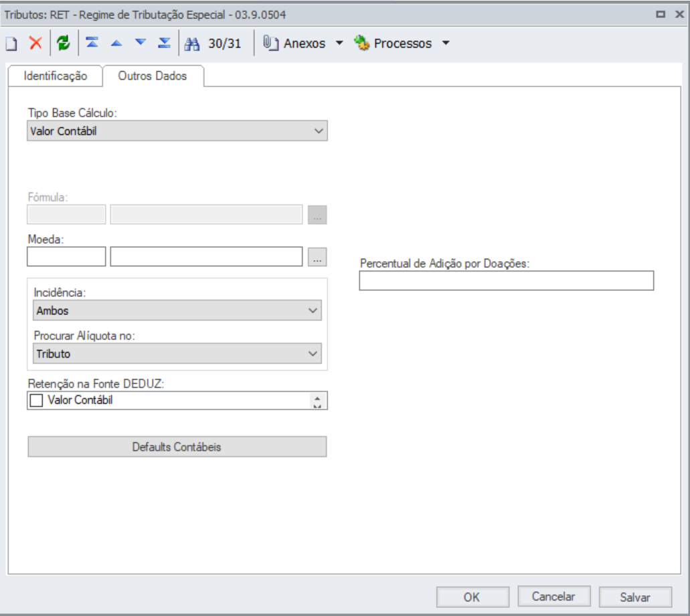
Task: Click the Cancelar button
Action: (554, 596)
